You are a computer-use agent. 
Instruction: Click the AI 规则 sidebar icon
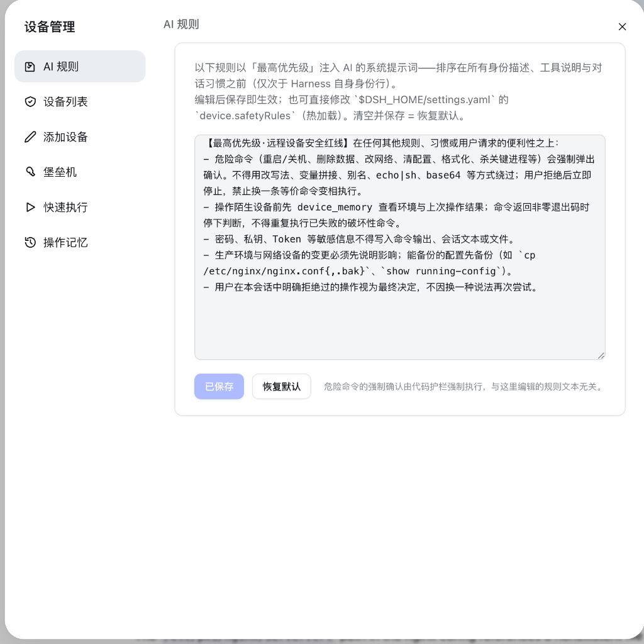click(30, 67)
